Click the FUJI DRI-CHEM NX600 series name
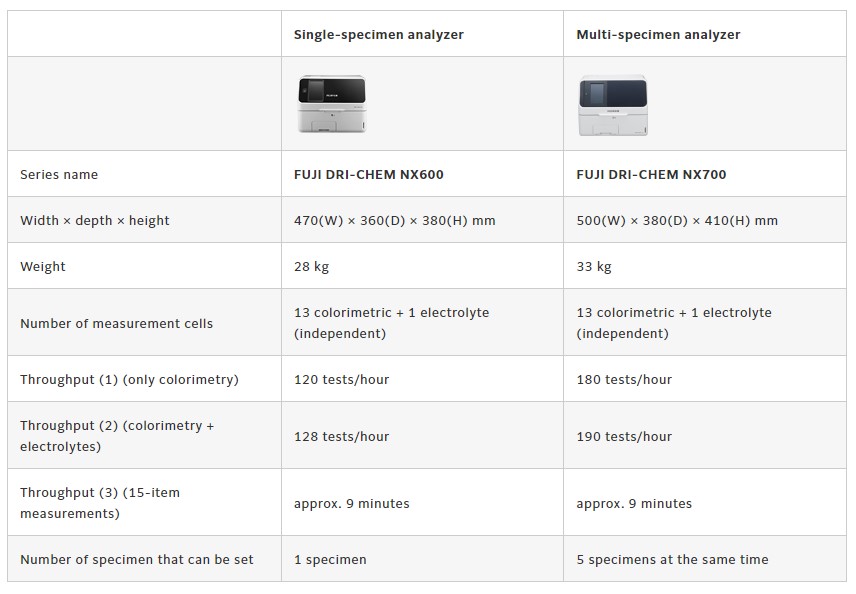The height and width of the screenshot is (594, 856). click(368, 175)
